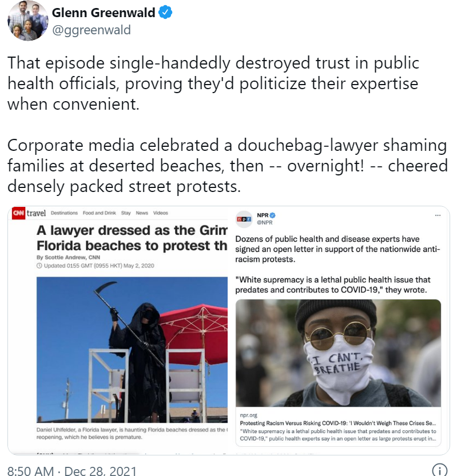
Task: Click the npr.org link card title
Action: coord(338,423)
